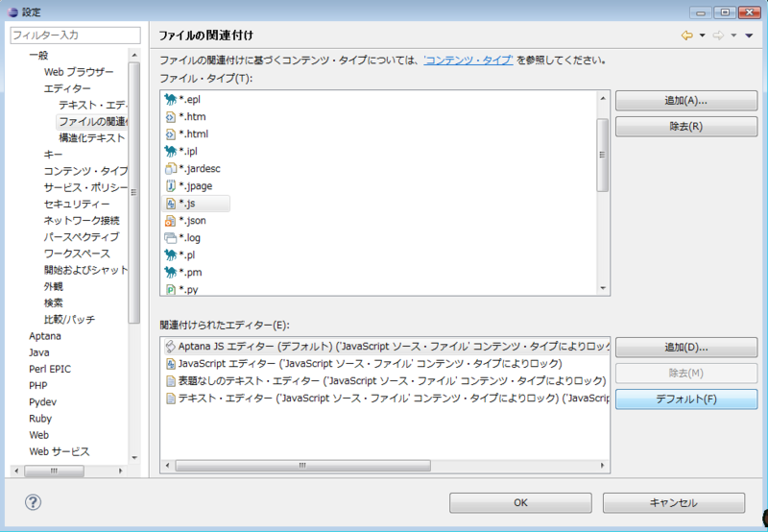Select 検索 tree entry

click(x=54, y=302)
